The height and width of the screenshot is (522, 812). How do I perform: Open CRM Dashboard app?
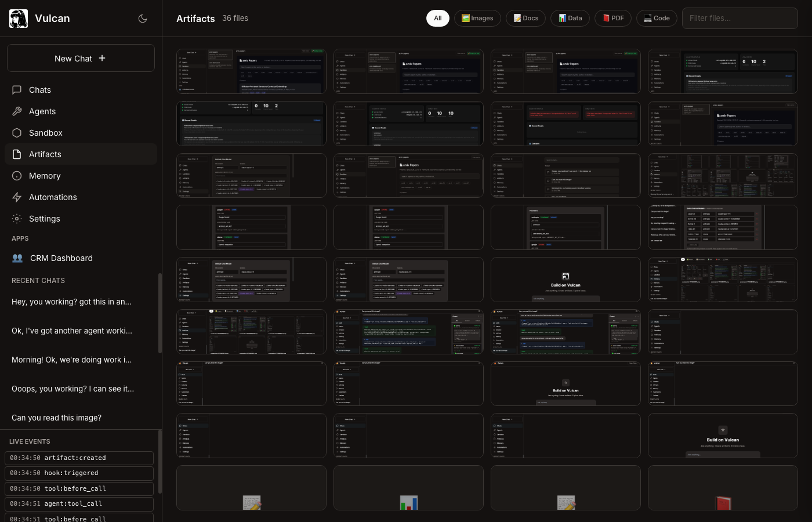coord(61,258)
